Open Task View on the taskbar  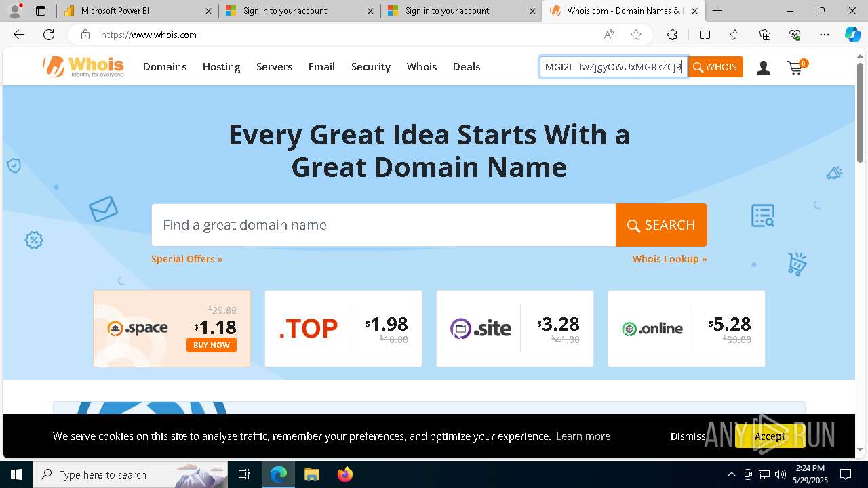click(244, 474)
